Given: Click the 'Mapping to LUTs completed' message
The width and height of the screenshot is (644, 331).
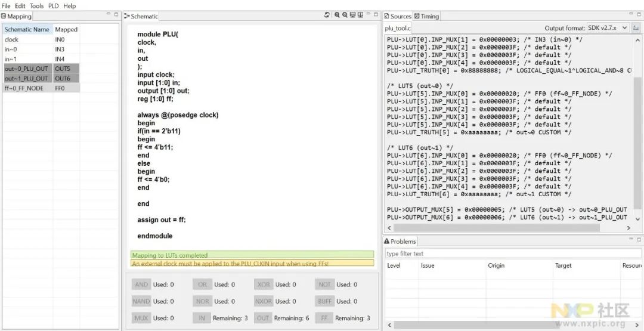Looking at the screenshot, I should [x=252, y=255].
